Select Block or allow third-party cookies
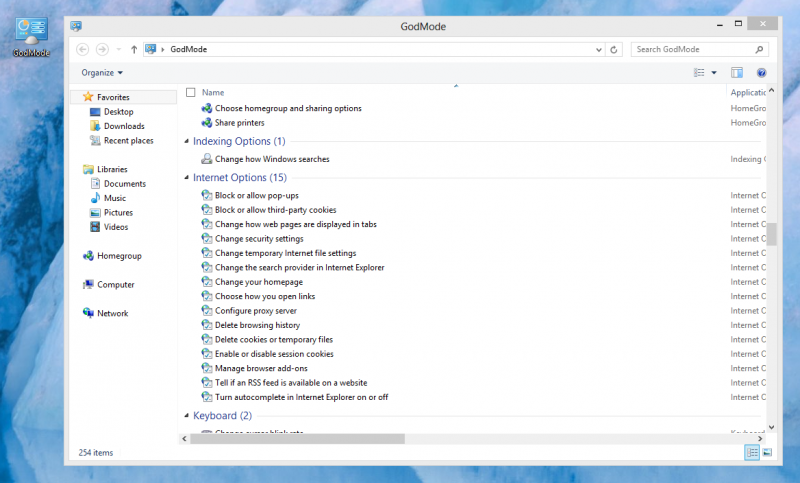Image resolution: width=800 pixels, height=483 pixels. (x=276, y=210)
